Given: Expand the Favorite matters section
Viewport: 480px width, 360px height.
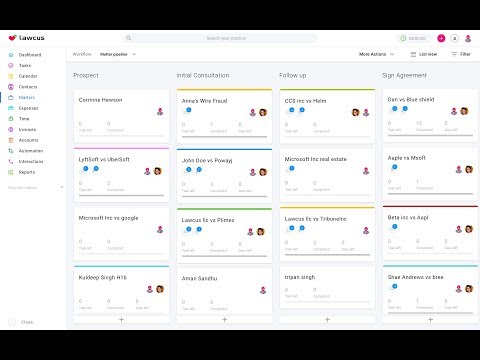Looking at the screenshot, I should point(61,188).
